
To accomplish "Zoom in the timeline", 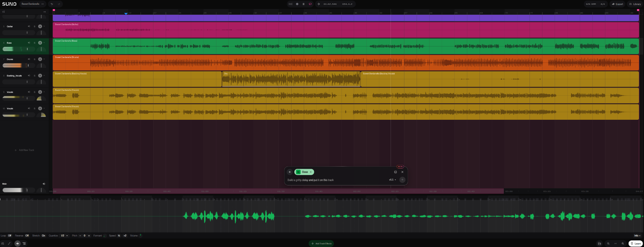I will (x=623, y=244).
